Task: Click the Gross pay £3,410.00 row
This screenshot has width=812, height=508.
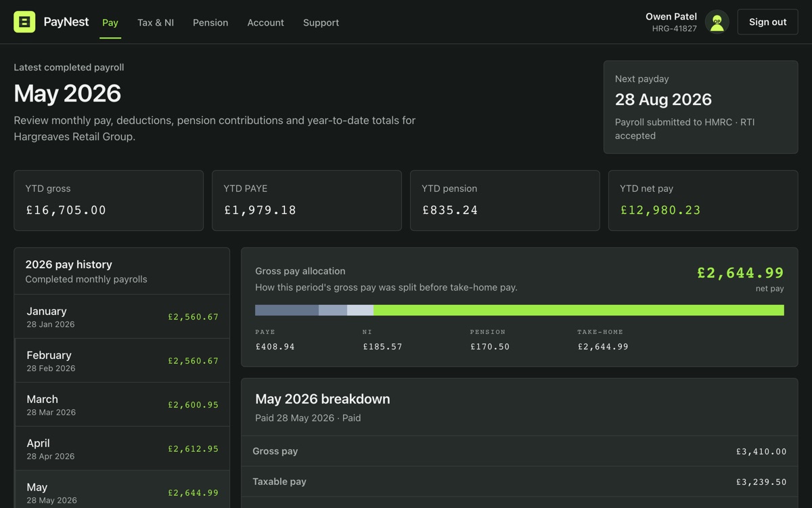Action: click(520, 451)
